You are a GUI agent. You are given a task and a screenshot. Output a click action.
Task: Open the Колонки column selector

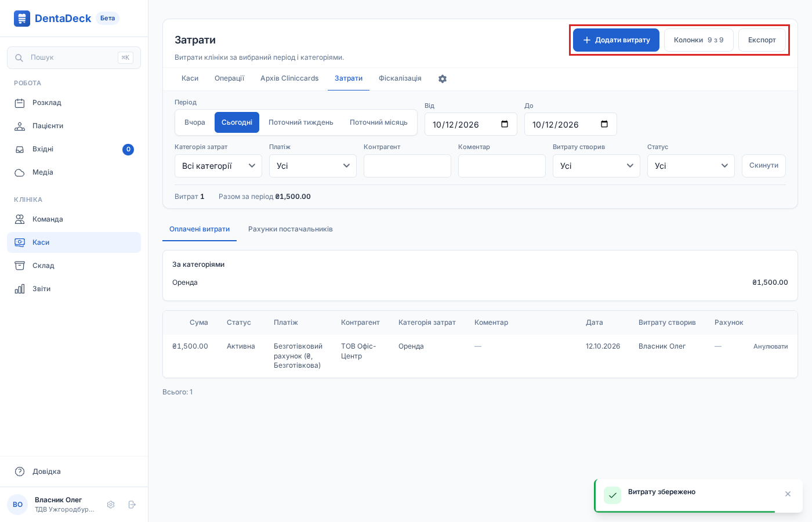[x=699, y=40]
